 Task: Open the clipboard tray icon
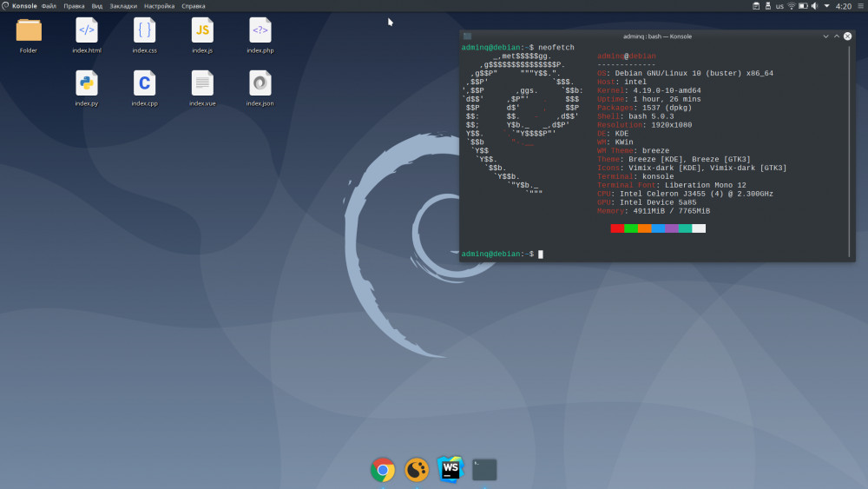coord(756,6)
